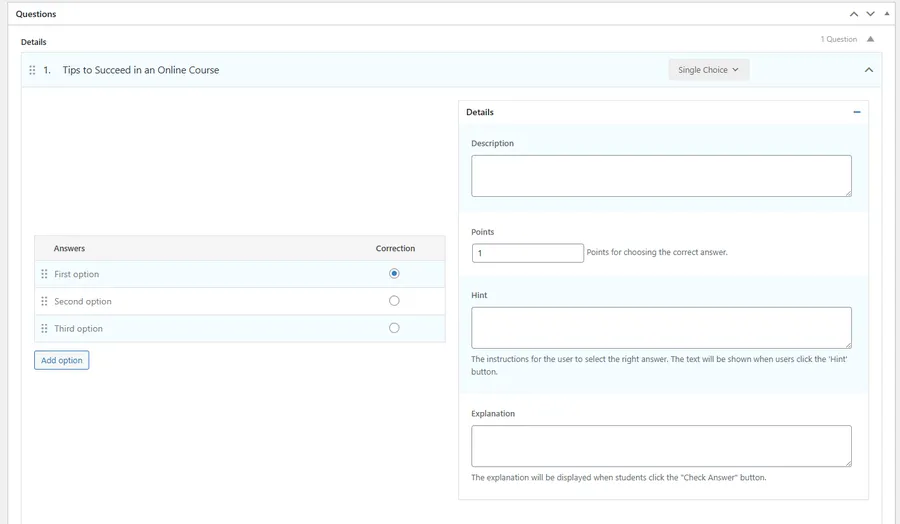This screenshot has width=900, height=524.
Task: Open the Single Choice question type dropdown
Action: tap(708, 70)
